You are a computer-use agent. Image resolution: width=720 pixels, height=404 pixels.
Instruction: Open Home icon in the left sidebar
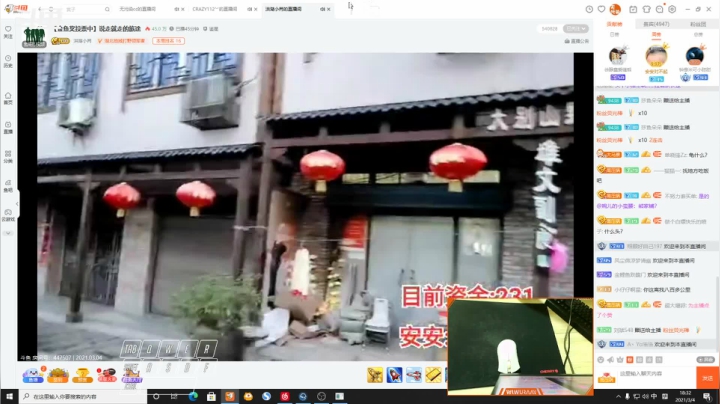[8, 98]
